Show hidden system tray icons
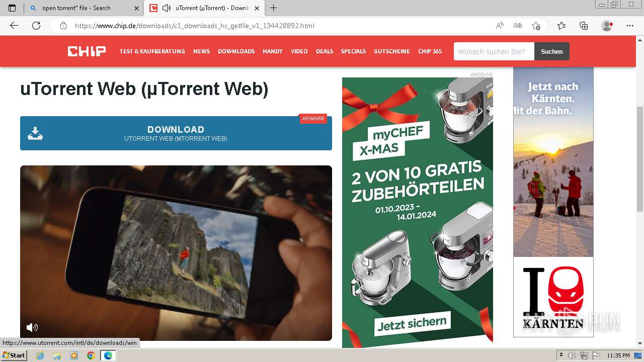Image resolution: width=644 pixels, height=362 pixels. pos(561,355)
